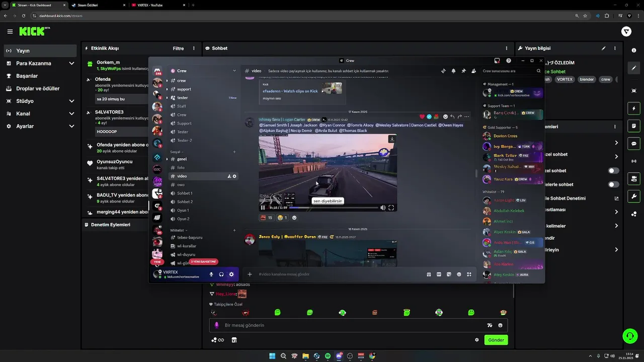Open Kick chat settings gear near Gönder
The width and height of the screenshot is (644, 362).
477,340
